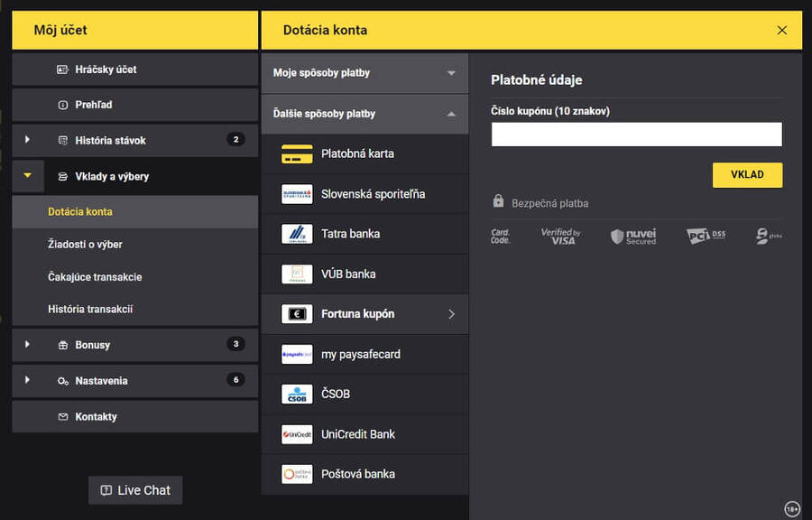Viewport: 812px width, 520px height.
Task: Click the História stávok ticket icon
Action: (x=62, y=140)
